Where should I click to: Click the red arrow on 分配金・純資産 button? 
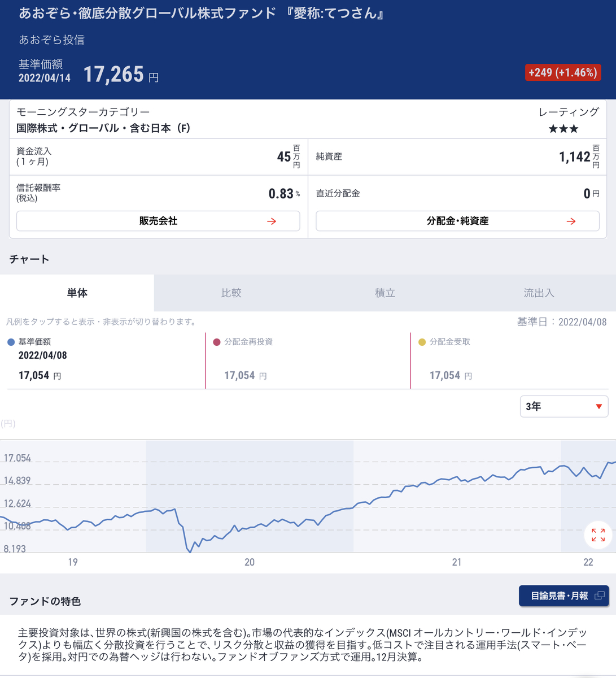click(571, 221)
